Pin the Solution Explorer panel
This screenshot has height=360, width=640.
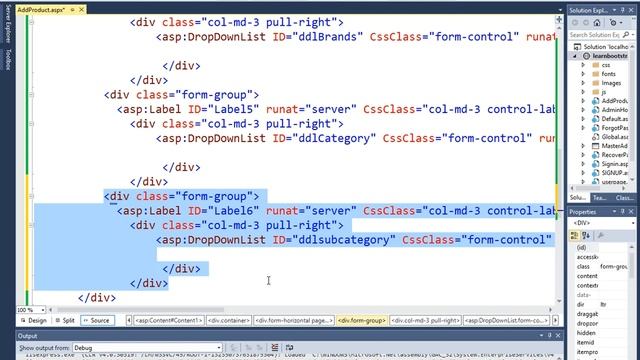pyautogui.click(x=623, y=10)
